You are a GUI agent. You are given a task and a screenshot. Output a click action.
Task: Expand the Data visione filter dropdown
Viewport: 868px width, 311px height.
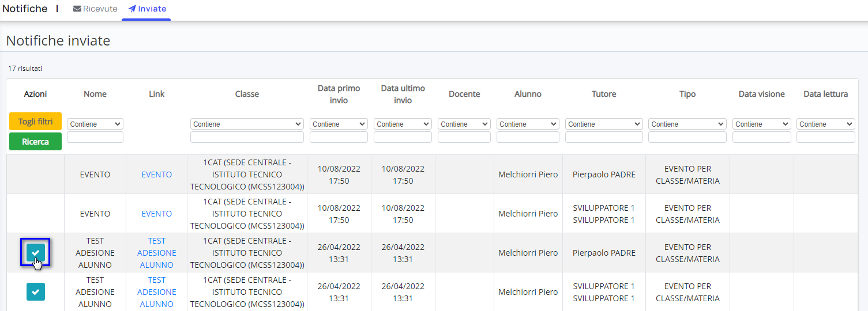(762, 124)
